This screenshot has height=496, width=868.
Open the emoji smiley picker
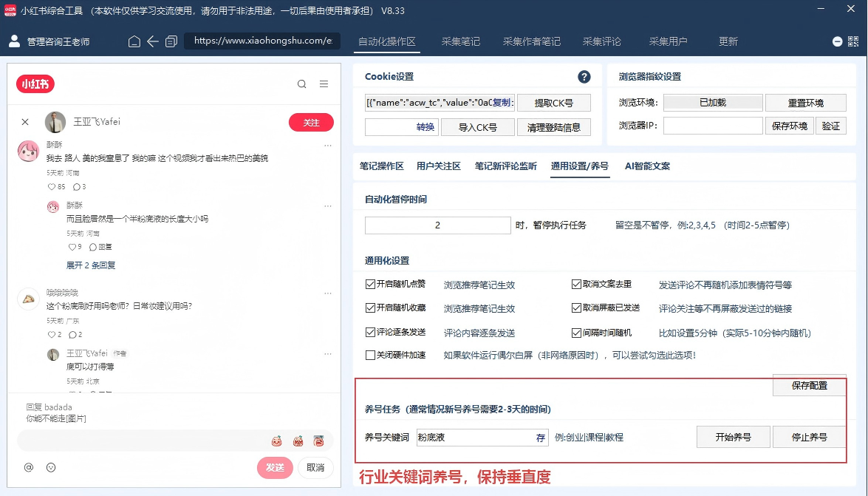coord(51,467)
